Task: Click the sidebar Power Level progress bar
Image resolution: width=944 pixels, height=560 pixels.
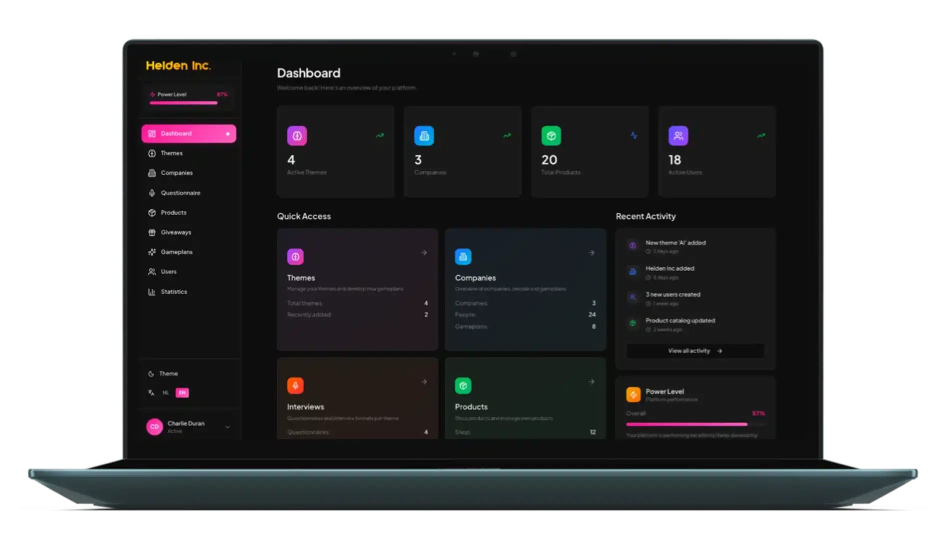Action: (183, 103)
